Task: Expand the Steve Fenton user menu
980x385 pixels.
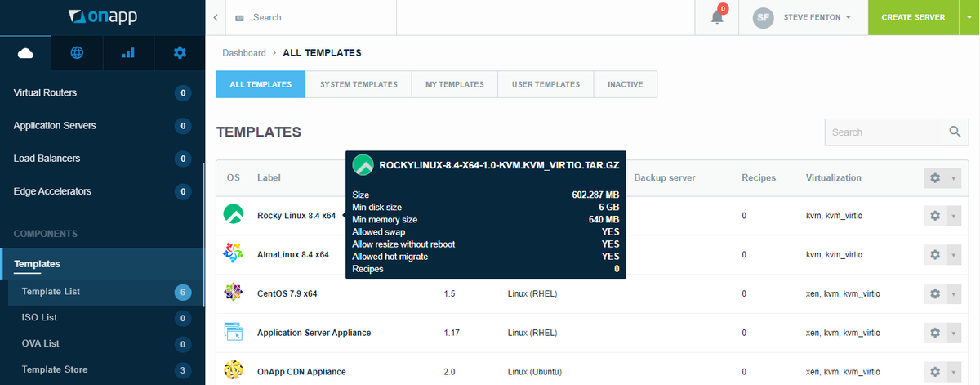Action: [x=817, y=17]
